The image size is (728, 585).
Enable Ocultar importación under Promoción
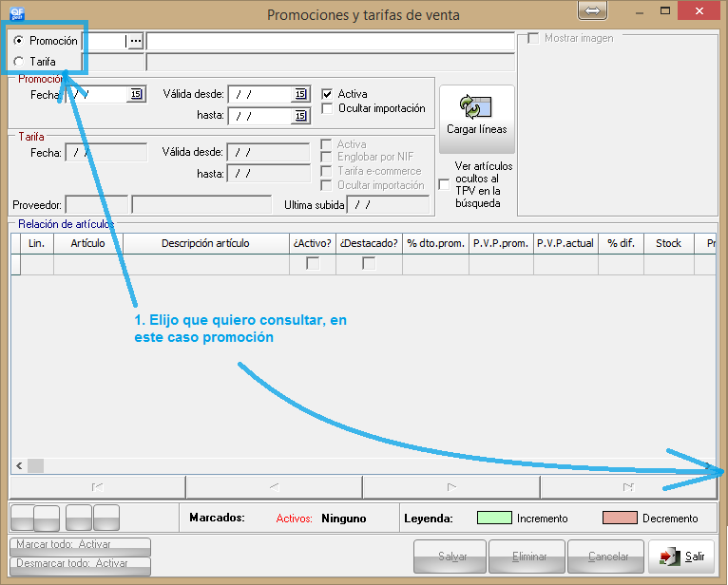327,108
